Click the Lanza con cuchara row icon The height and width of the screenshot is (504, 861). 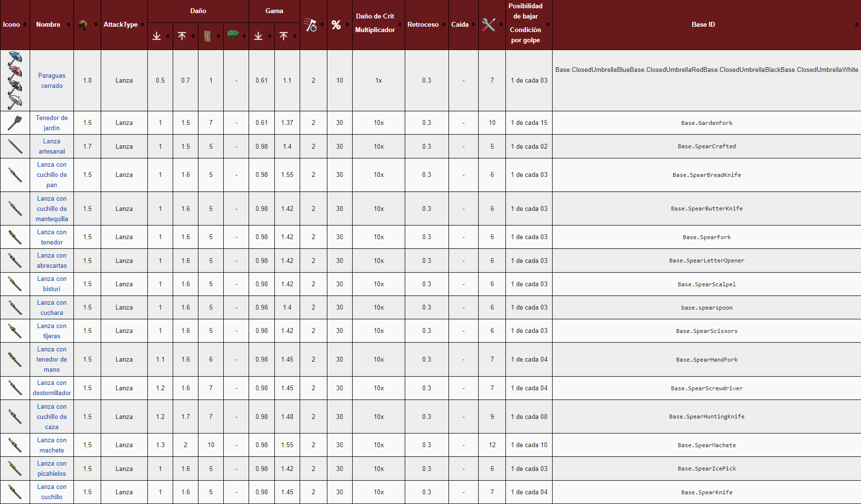[x=15, y=308]
